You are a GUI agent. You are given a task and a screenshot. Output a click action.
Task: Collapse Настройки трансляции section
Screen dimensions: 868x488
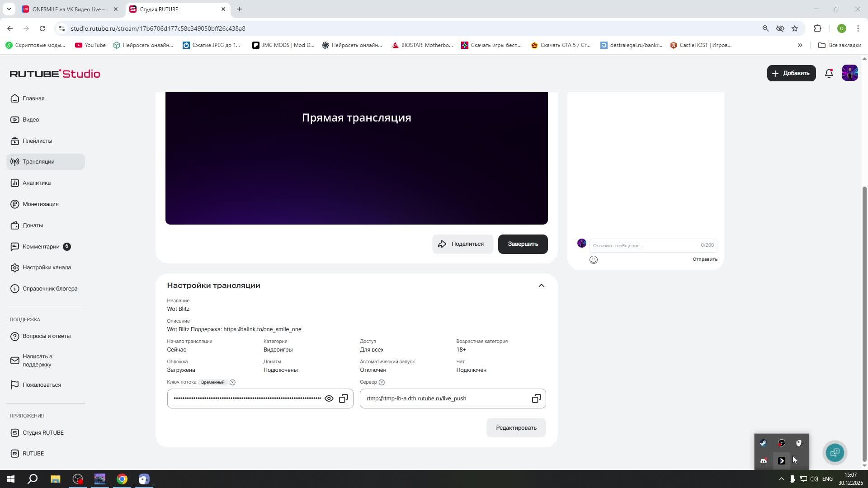[541, 286]
